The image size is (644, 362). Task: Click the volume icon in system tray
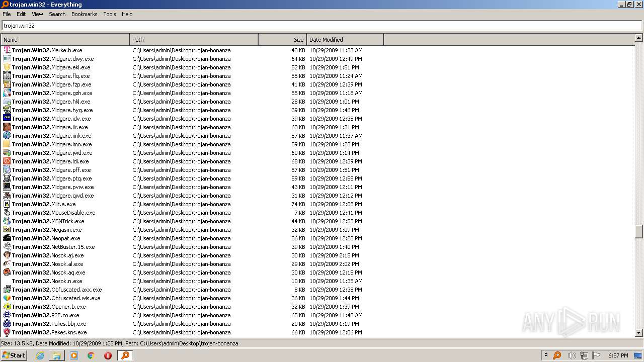pos(572,355)
